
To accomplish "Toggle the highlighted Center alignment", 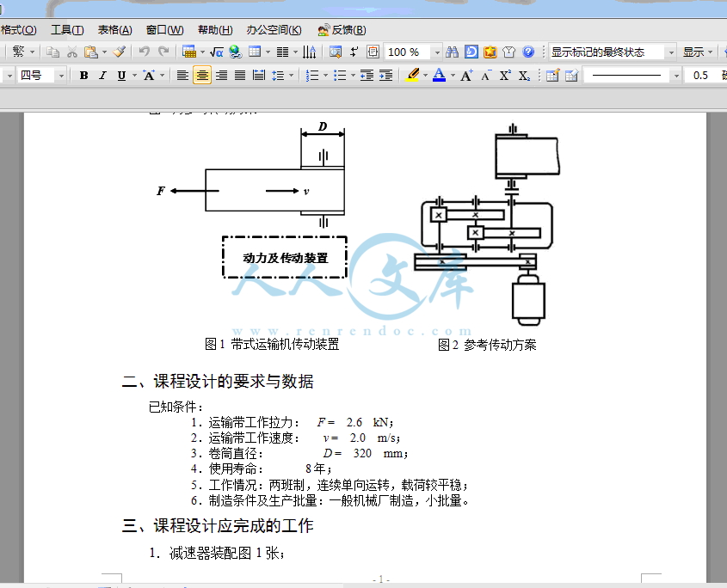I will (201, 76).
